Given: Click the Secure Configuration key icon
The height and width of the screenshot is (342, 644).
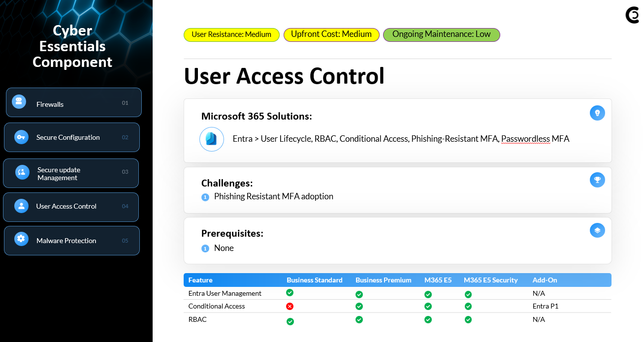Looking at the screenshot, I should pos(21,137).
